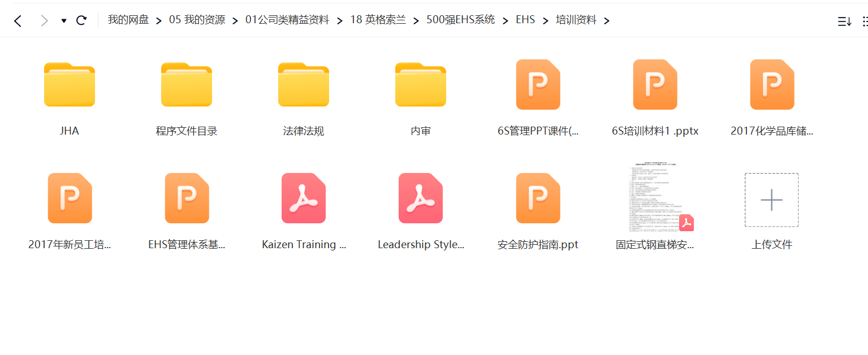868x355 pixels.
Task: Open the sort order menu
Action: 844,21
